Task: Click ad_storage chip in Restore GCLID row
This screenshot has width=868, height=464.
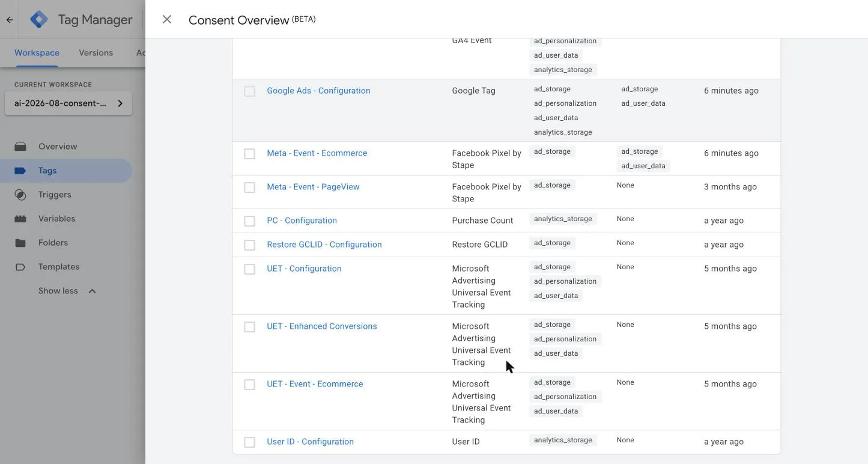Action: pyautogui.click(x=552, y=243)
